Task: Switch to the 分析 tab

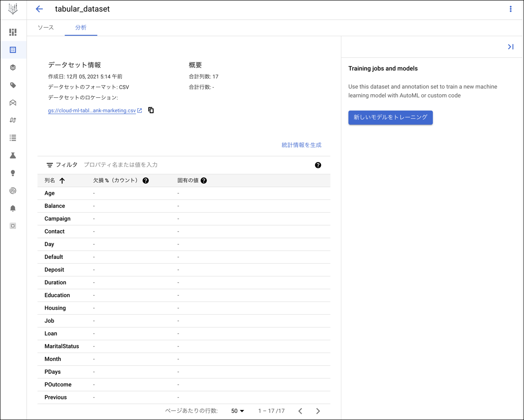Action: pos(81,27)
